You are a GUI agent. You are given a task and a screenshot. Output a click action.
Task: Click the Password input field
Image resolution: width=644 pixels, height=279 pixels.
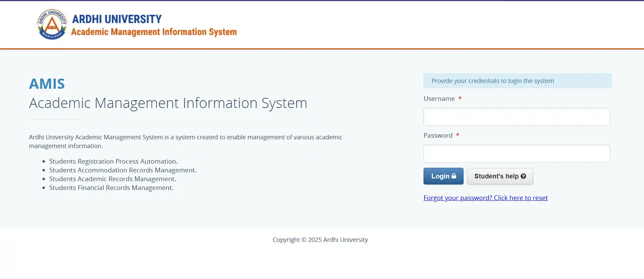pos(517,154)
